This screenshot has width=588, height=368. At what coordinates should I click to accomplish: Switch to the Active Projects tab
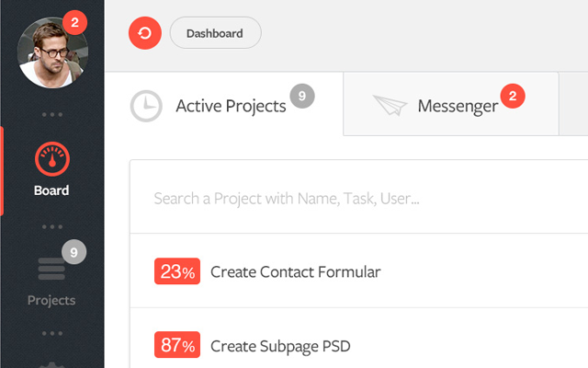point(231,106)
